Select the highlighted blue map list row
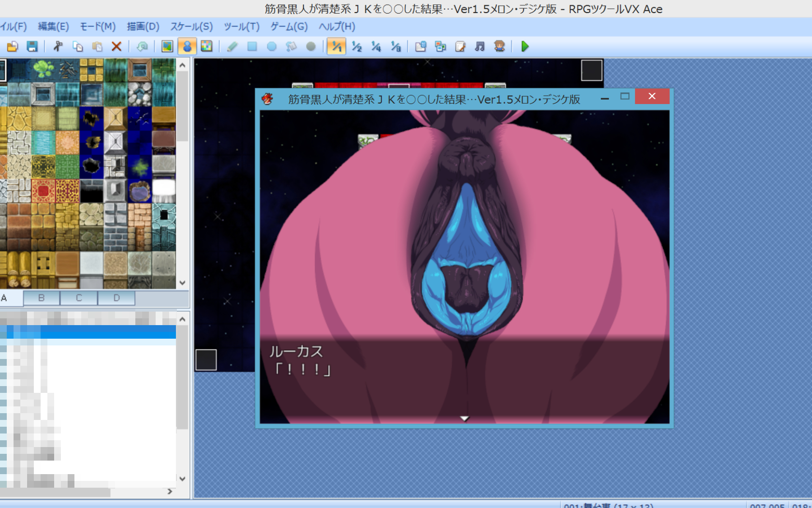812x508 pixels. click(x=88, y=332)
